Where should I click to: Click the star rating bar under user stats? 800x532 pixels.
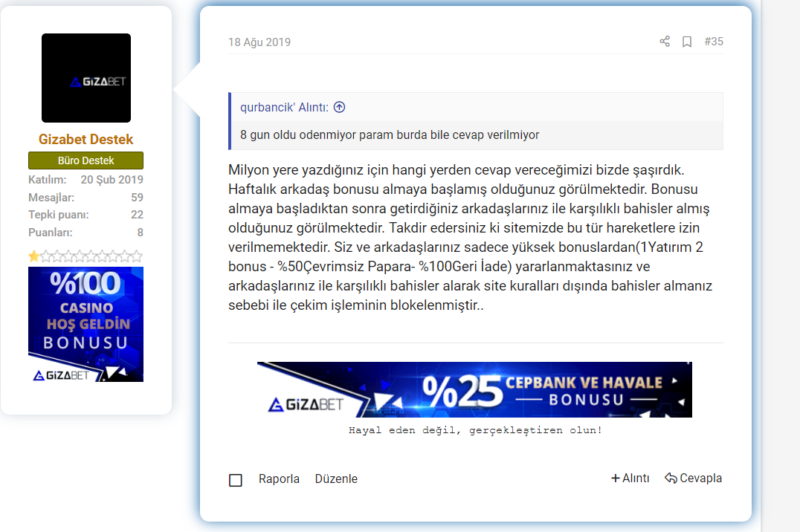point(86,256)
